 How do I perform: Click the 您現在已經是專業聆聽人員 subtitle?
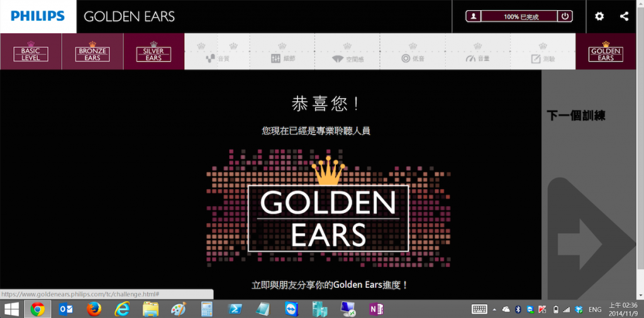(x=316, y=131)
